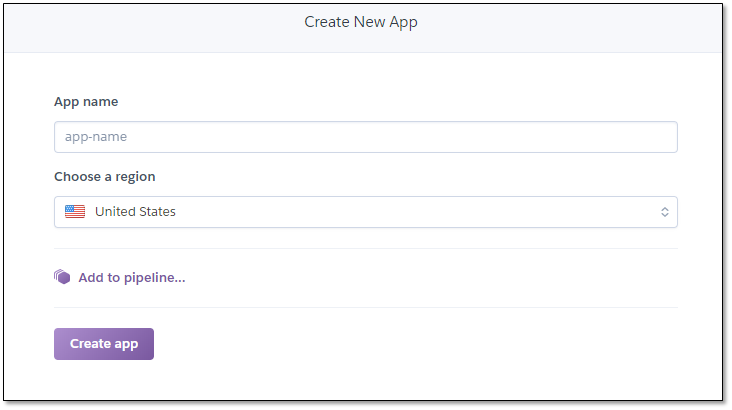The width and height of the screenshot is (732, 410).
Task: Expand region list via selector arrows
Action: [665, 212]
